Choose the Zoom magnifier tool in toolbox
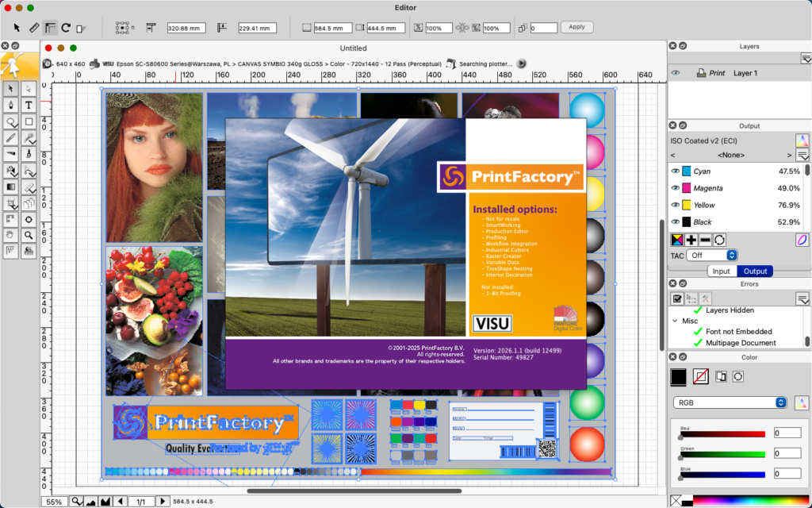This screenshot has width=812, height=508. point(29,235)
